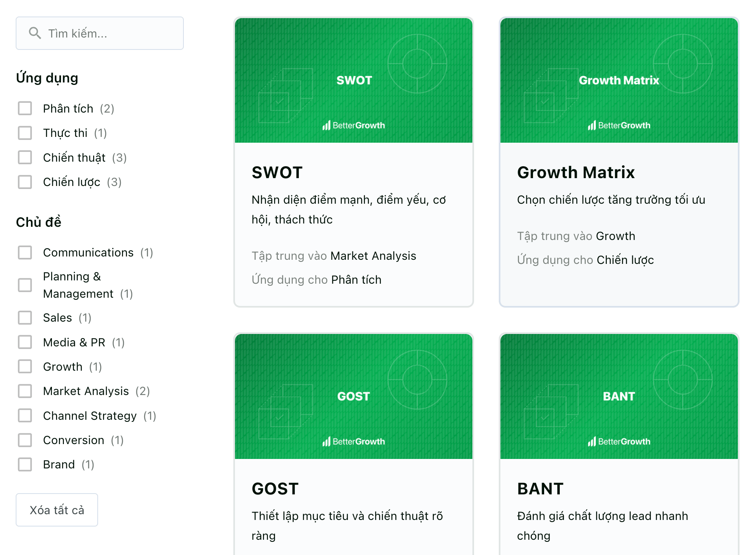
Task: Open the SWOT title link
Action: 277,172
